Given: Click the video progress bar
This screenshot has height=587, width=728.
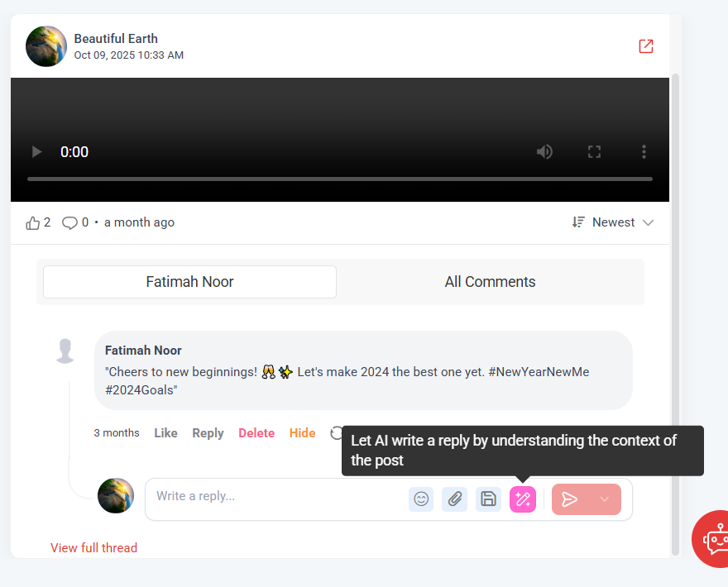Looking at the screenshot, I should pos(339,178).
